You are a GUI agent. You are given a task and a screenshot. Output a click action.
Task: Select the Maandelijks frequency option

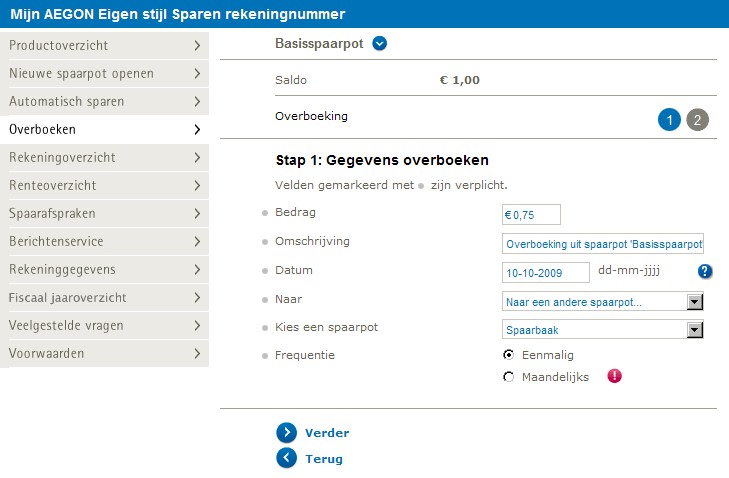[x=509, y=377]
